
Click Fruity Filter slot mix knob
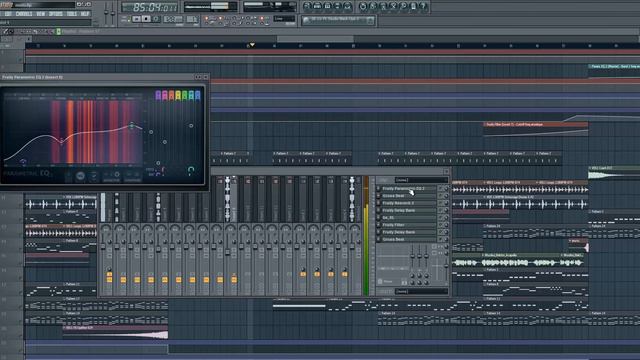pos(446,225)
